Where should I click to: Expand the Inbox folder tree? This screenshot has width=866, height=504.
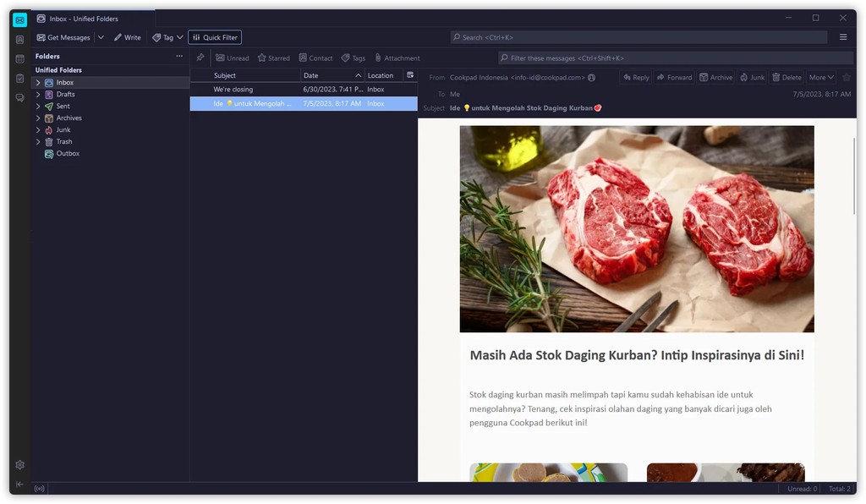[x=38, y=83]
